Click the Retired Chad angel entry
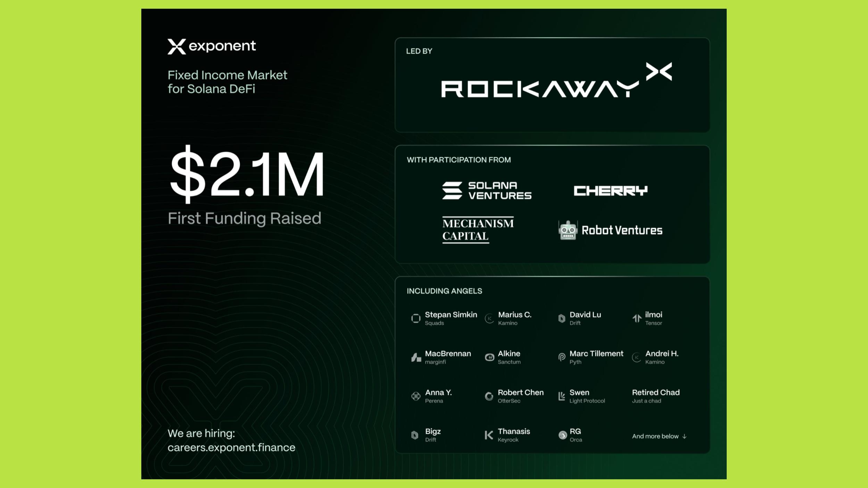The height and width of the screenshot is (488, 868). coord(656,396)
